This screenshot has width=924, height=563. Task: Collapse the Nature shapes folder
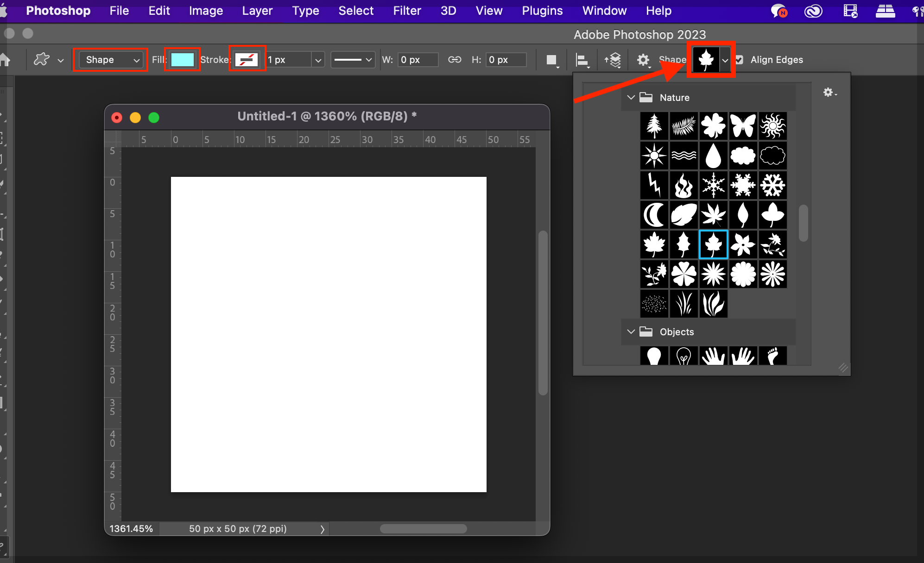click(631, 98)
